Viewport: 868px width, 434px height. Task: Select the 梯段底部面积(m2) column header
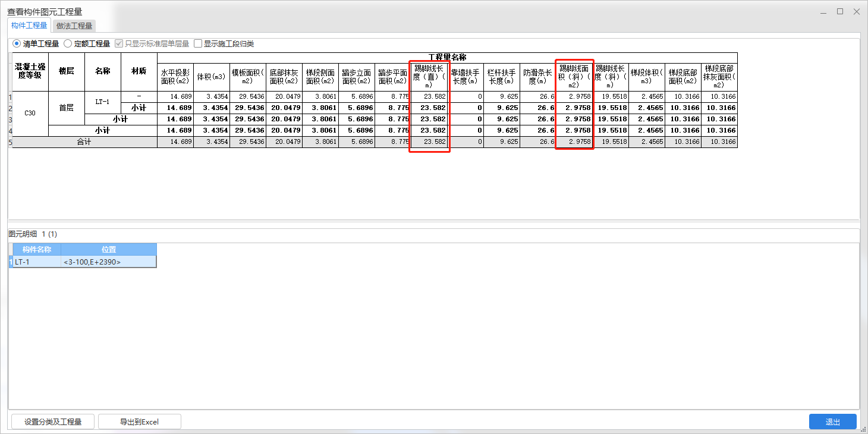click(683, 77)
